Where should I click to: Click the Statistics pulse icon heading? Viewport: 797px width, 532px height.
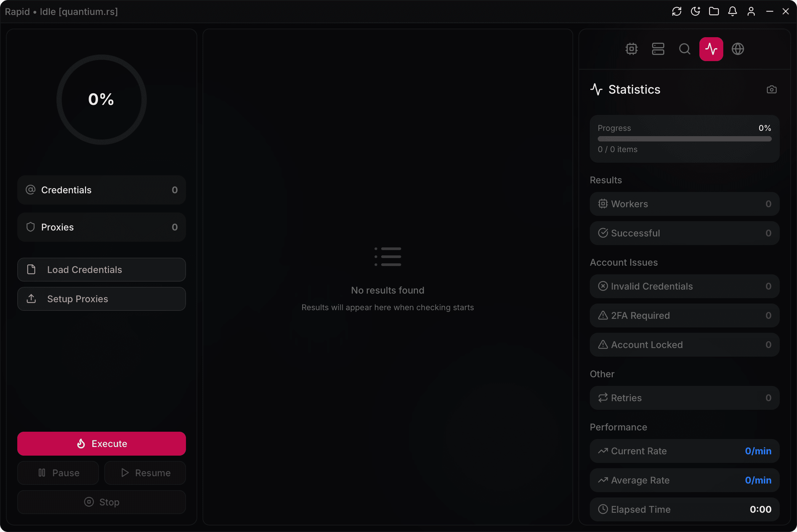[x=596, y=90]
